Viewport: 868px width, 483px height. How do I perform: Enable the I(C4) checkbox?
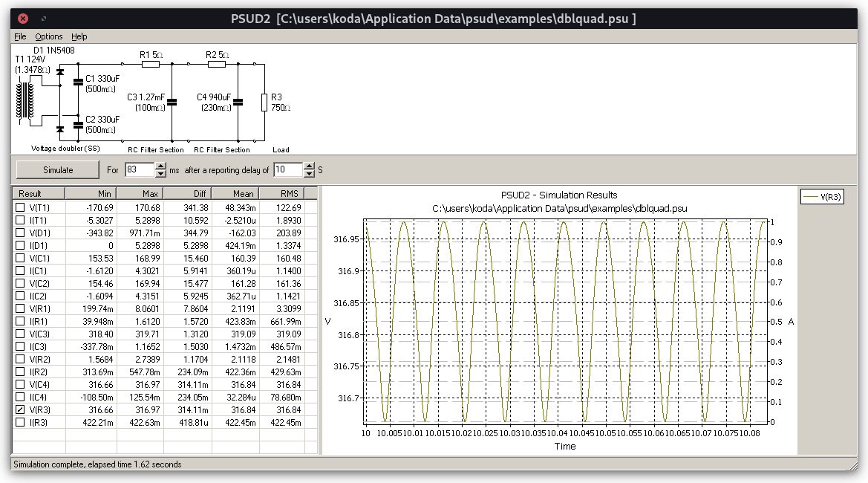[x=20, y=397]
